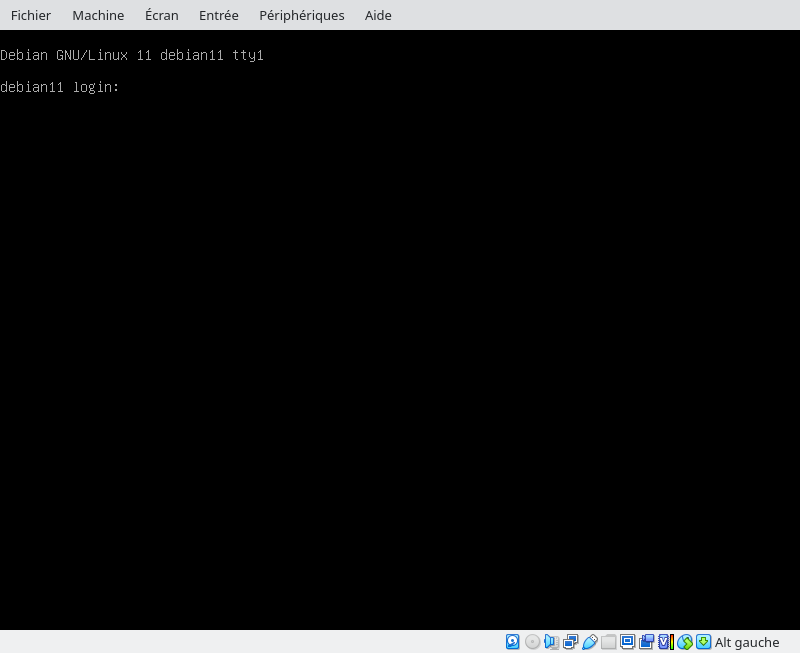Open the Machine menu
This screenshot has height=653, width=800.
pos(98,15)
